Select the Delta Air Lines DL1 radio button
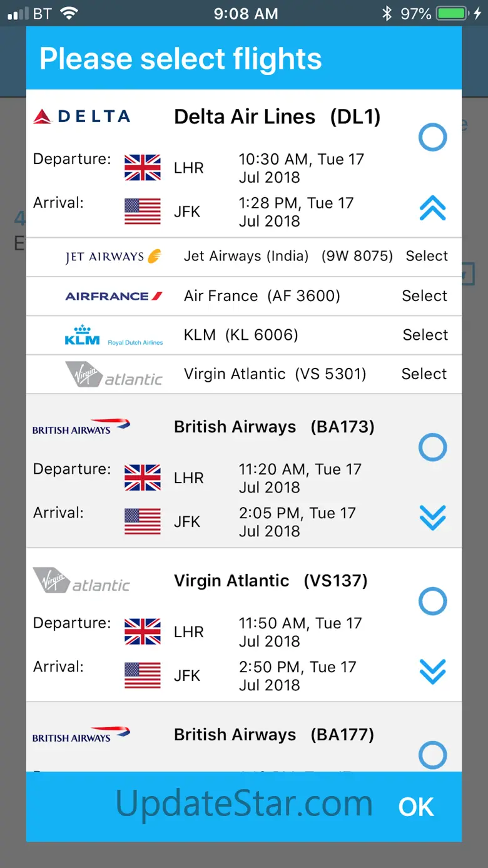The height and width of the screenshot is (868, 488). [x=432, y=137]
